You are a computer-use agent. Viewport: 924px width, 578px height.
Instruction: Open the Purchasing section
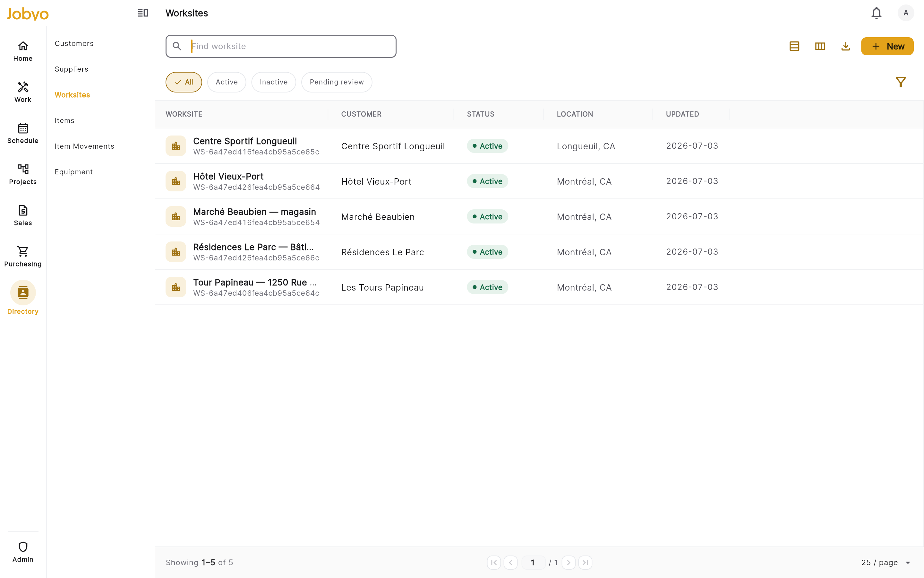23,257
